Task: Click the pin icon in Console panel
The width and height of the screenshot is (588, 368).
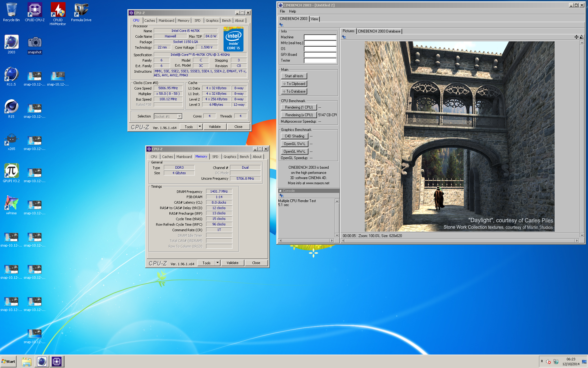Action: coord(281,196)
